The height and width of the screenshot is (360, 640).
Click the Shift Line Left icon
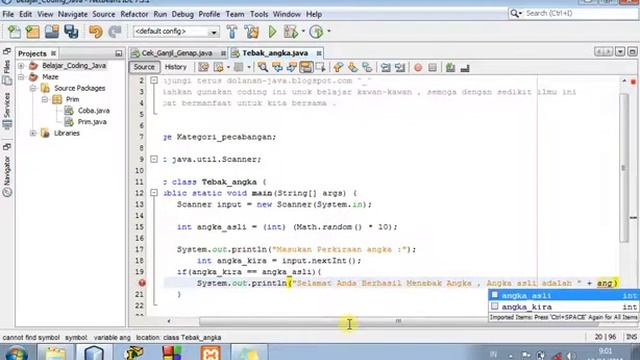[385, 67]
